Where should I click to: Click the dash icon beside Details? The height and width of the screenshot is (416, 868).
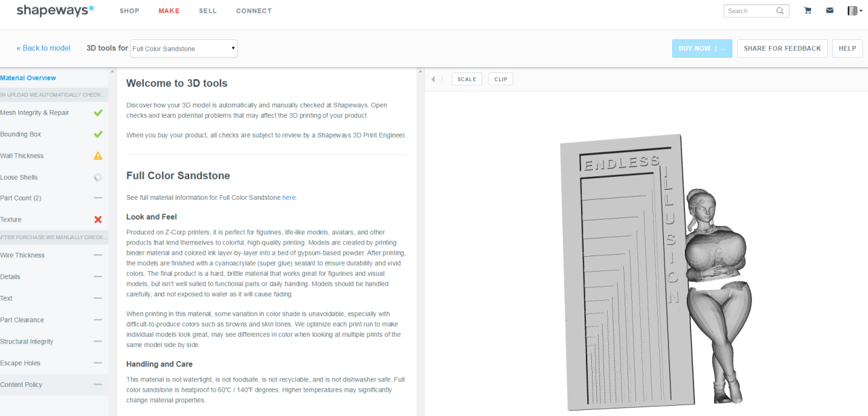pos(98,276)
